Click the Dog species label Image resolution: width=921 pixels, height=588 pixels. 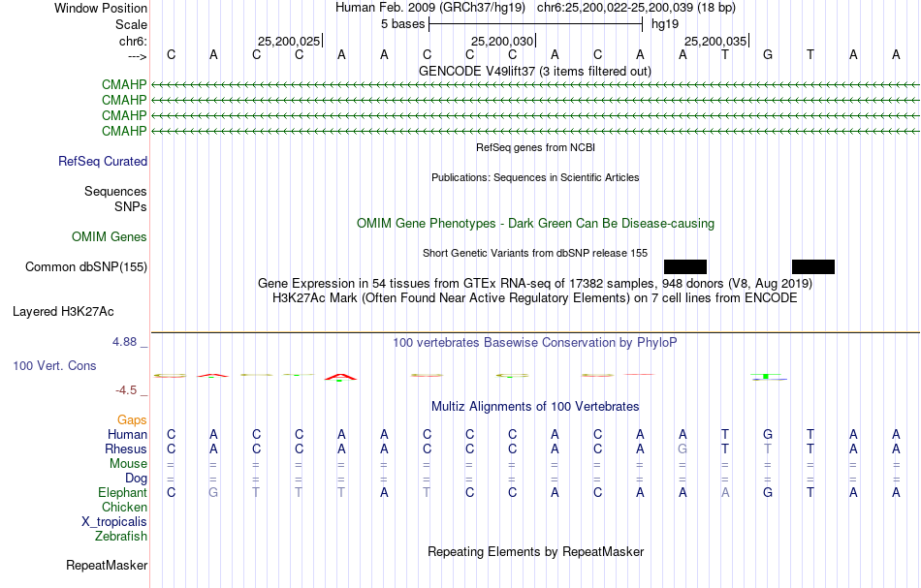click(x=136, y=479)
